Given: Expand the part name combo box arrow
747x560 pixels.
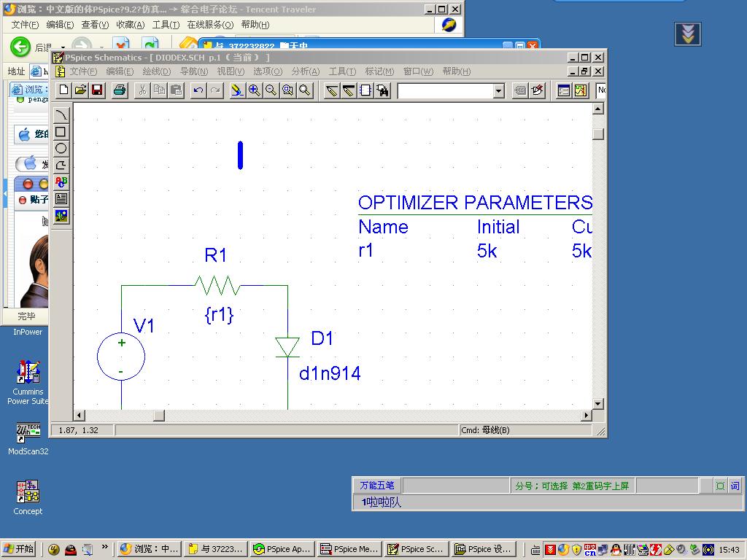Looking at the screenshot, I should (x=498, y=90).
